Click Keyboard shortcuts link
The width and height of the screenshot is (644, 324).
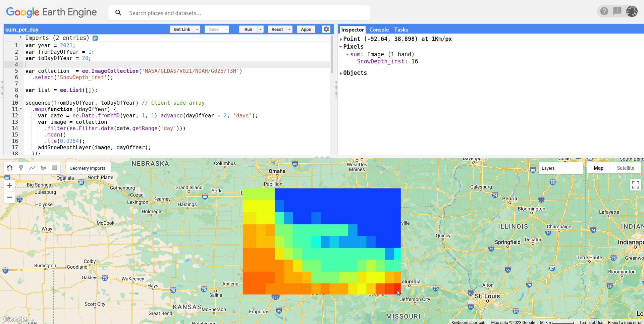pos(469,322)
